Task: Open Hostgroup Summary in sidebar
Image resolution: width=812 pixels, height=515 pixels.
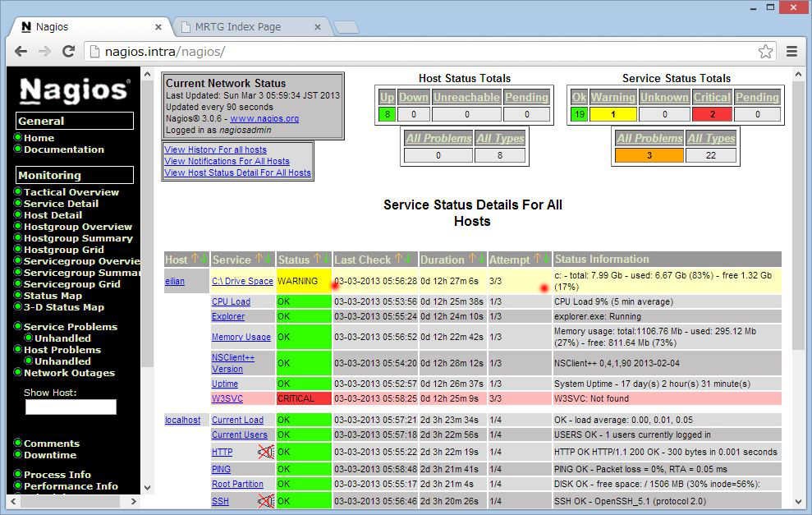Action: [x=78, y=238]
